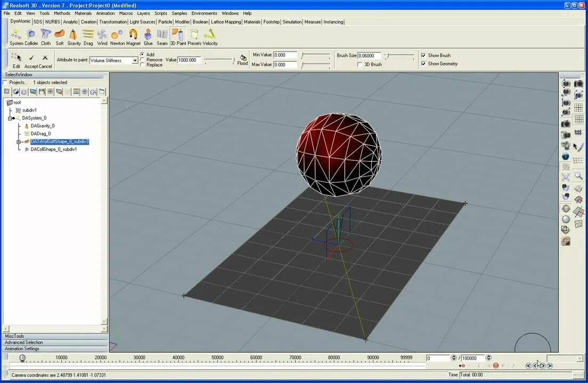Collapse the DASystem_0 tree node
The image size is (588, 383).
coord(10,118)
